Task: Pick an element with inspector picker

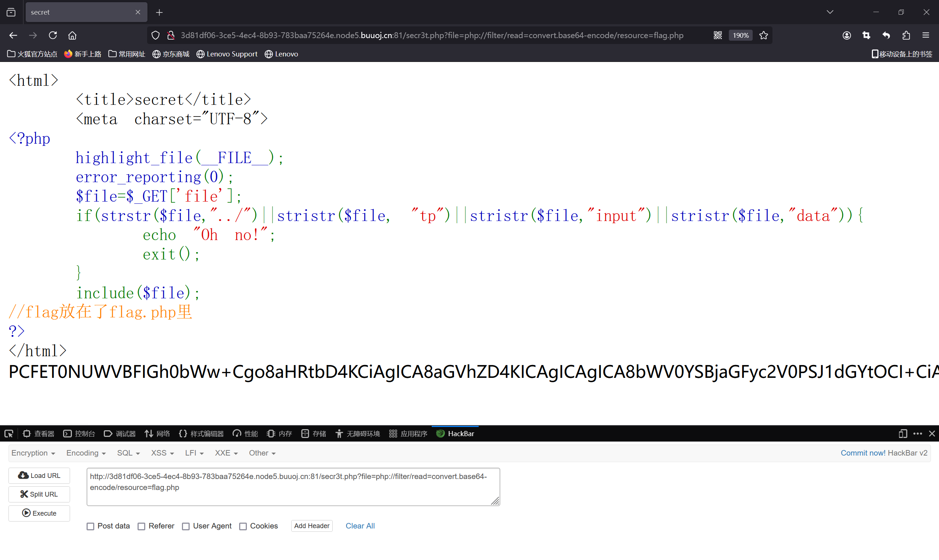Action: pyautogui.click(x=9, y=434)
